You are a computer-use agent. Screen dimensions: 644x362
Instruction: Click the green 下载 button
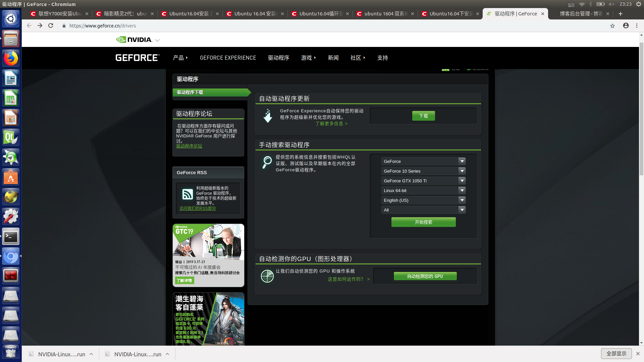[423, 116]
